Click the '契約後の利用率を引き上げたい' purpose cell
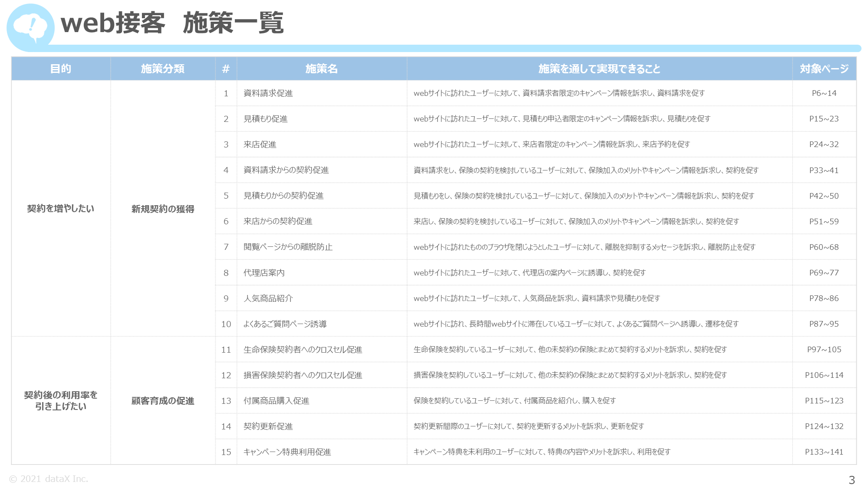The image size is (868, 488). (x=61, y=400)
